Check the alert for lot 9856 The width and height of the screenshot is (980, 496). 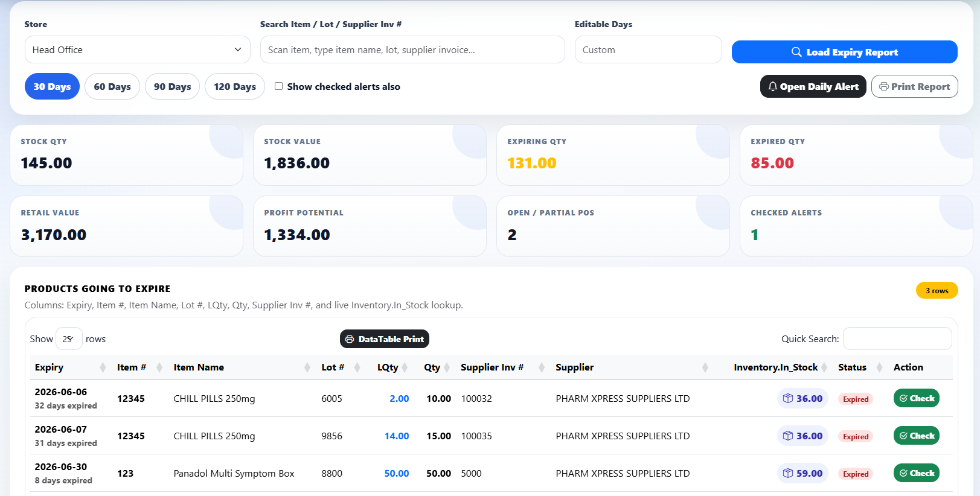pyautogui.click(x=917, y=436)
